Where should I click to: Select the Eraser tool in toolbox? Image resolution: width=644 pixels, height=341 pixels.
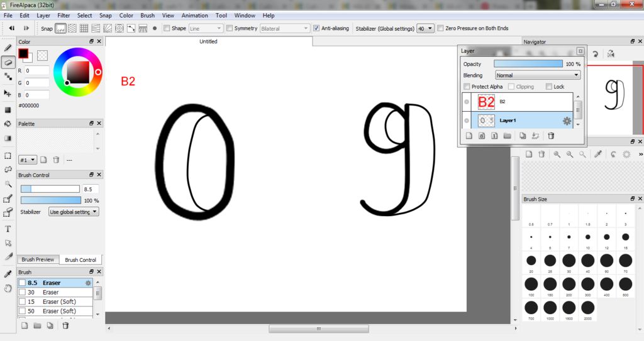(8, 62)
